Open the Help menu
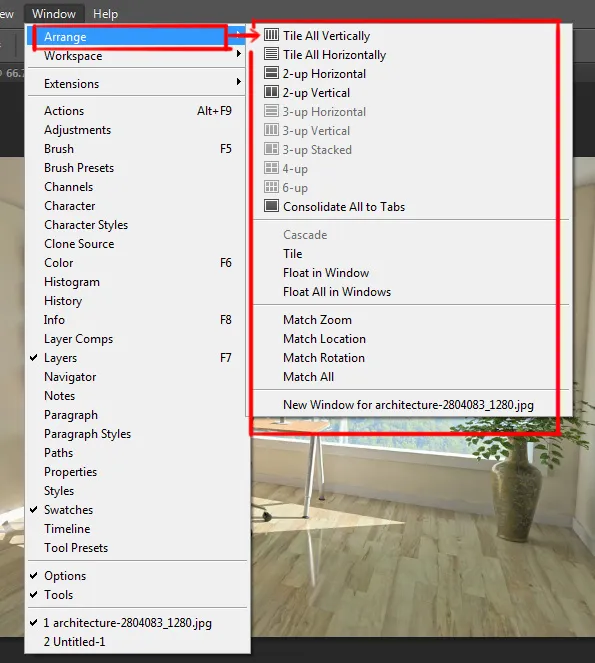Viewport: 595px width, 663px height. 105,14
